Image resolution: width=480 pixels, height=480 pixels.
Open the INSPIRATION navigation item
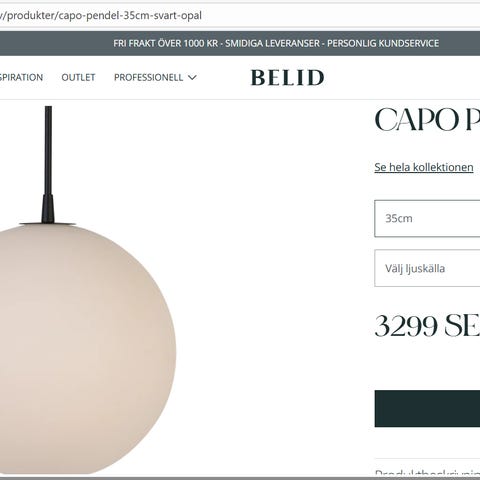[x=21, y=77]
